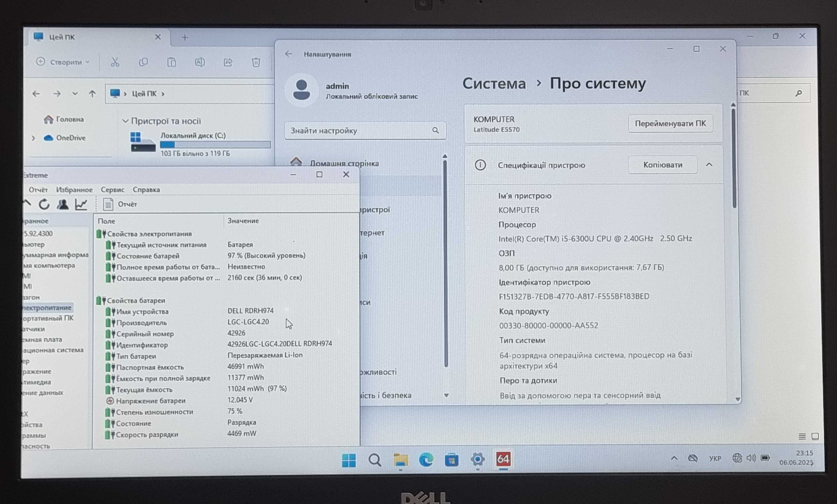
Task: Collapse the Специфікації пристрою section
Action: coord(709,165)
